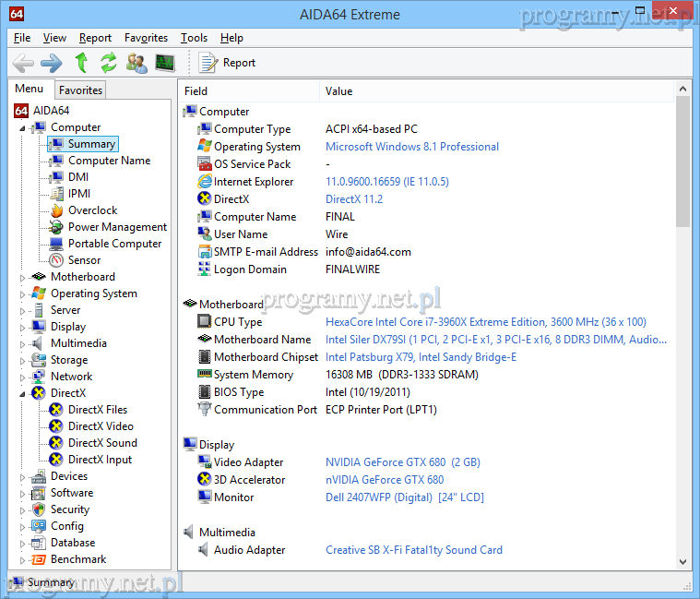The width and height of the screenshot is (700, 599).
Task: Collapse the DirectX tree node
Action: click(x=24, y=393)
